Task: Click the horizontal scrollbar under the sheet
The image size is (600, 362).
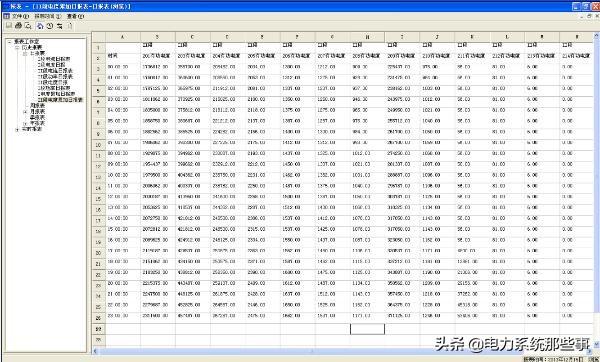Action: (x=342, y=350)
